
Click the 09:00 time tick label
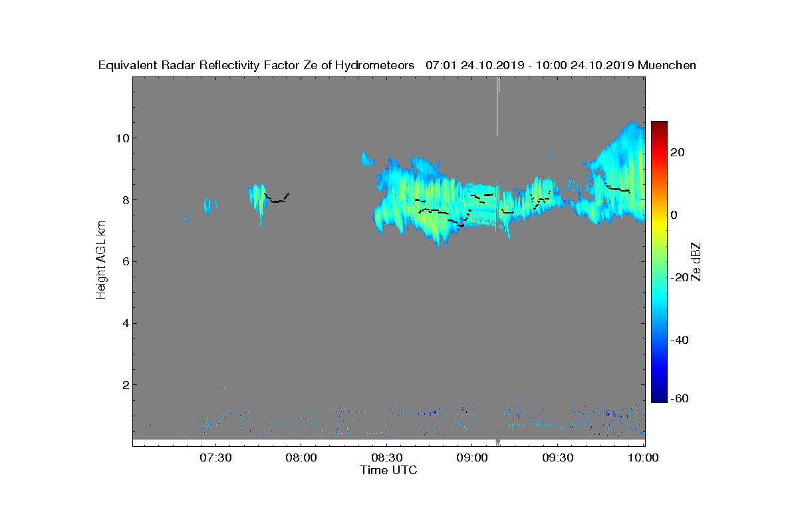point(472,458)
